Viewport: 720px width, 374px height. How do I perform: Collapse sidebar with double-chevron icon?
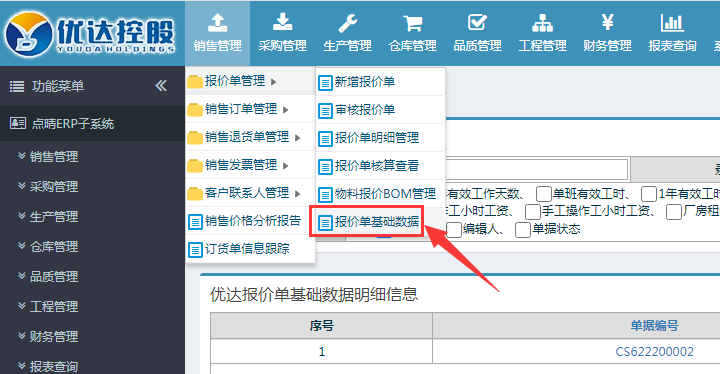coord(161,85)
